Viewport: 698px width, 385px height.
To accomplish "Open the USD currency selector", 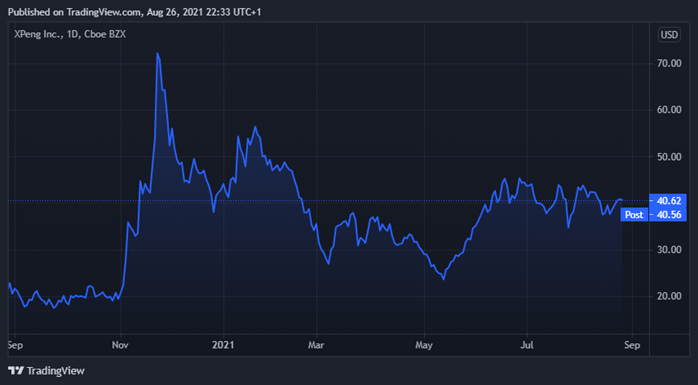I will pyautogui.click(x=669, y=35).
